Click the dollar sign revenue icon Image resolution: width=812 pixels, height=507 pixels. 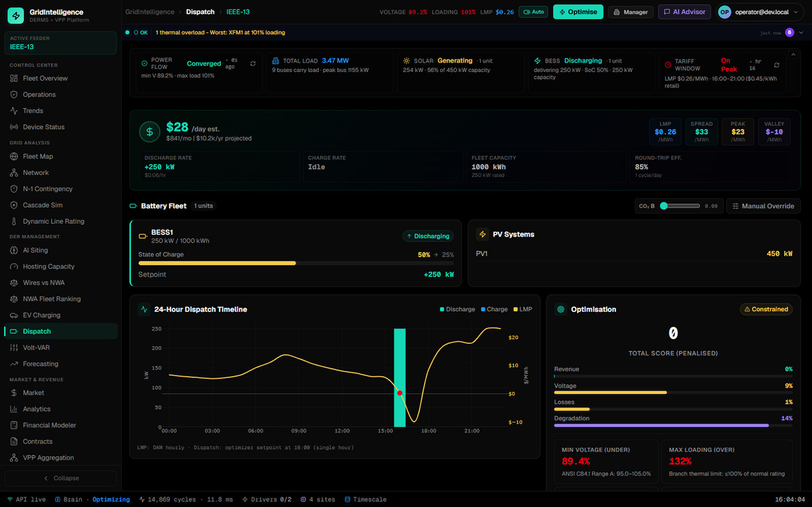[x=150, y=132]
